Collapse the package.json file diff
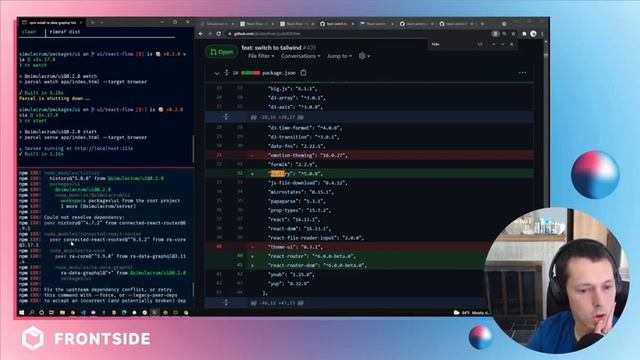The image size is (640, 360). (x=217, y=73)
